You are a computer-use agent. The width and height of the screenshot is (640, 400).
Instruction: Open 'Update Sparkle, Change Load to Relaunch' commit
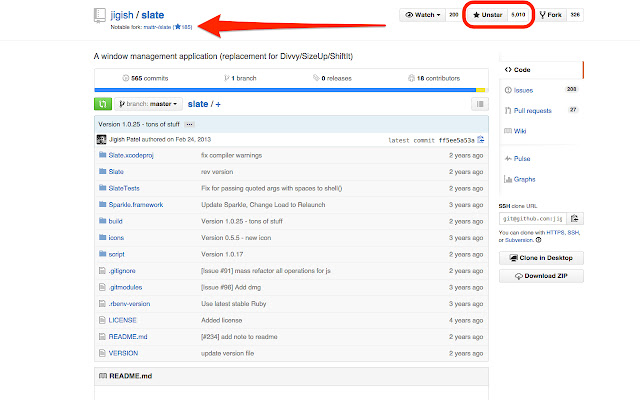pyautogui.click(x=263, y=205)
